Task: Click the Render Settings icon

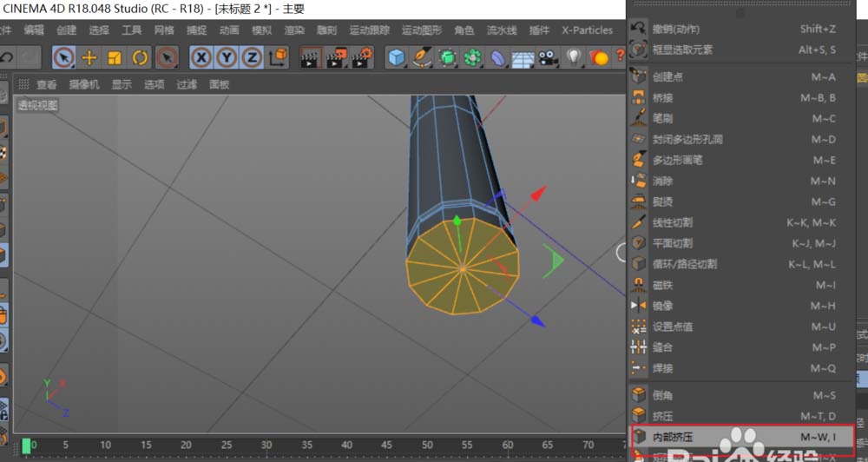Action: (x=362, y=57)
